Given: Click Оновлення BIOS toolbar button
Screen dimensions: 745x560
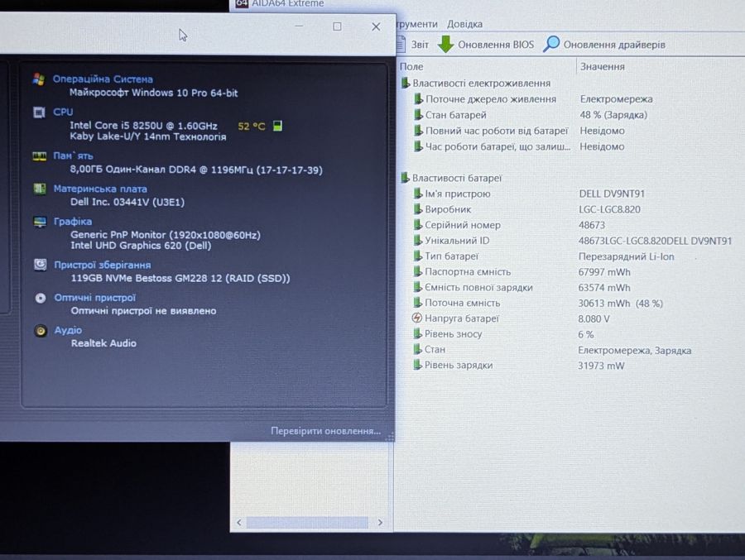Looking at the screenshot, I should pos(485,44).
